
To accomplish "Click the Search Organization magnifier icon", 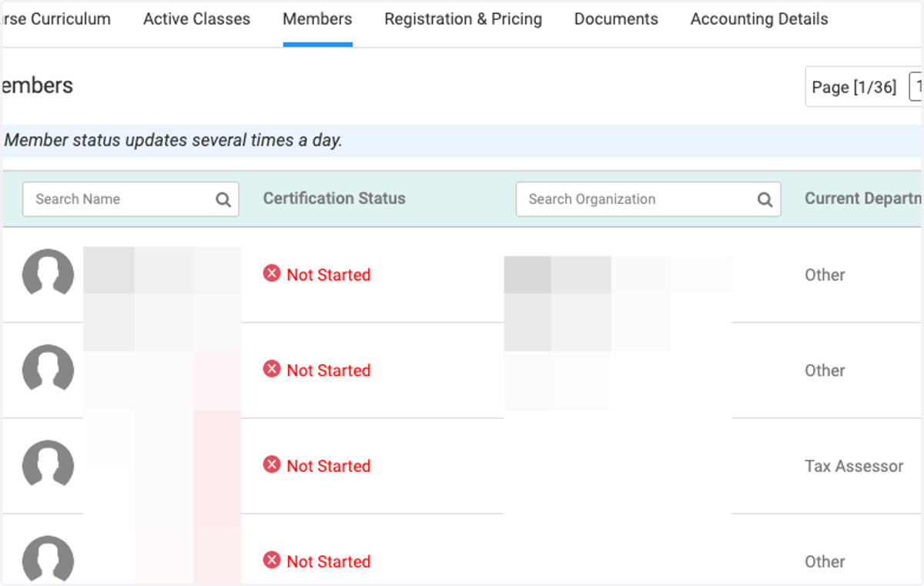I will 765,200.
